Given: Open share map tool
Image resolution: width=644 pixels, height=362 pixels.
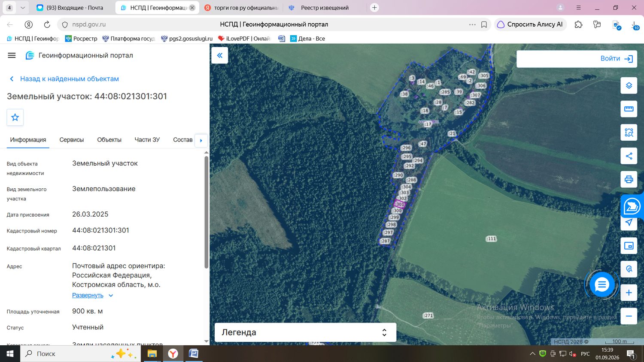Looking at the screenshot, I should [x=629, y=156].
